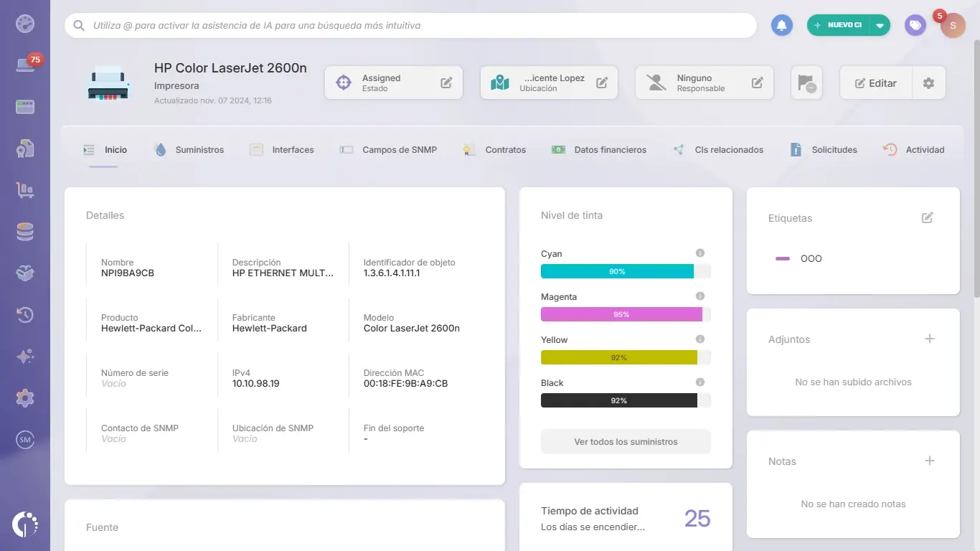The image size is (980, 551).
Task: Focus the AI-assisted search field
Action: [410, 25]
